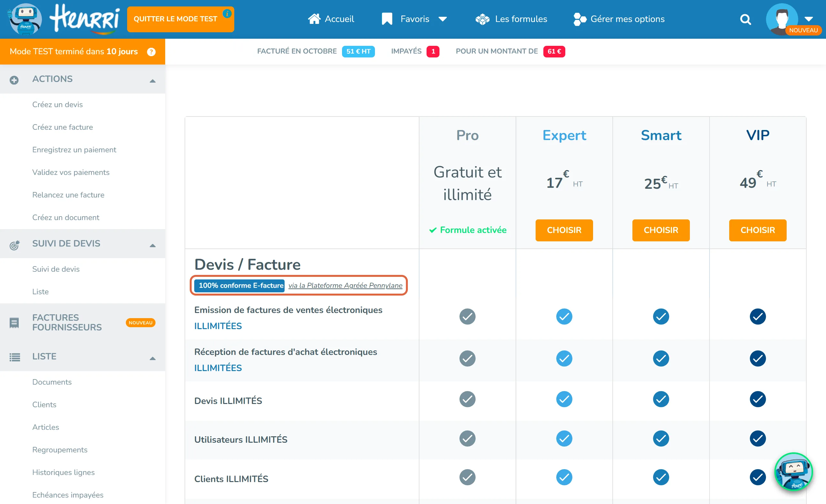This screenshot has width=826, height=504.
Task: Click the 51 € HT invoiced badge
Action: [358, 51]
